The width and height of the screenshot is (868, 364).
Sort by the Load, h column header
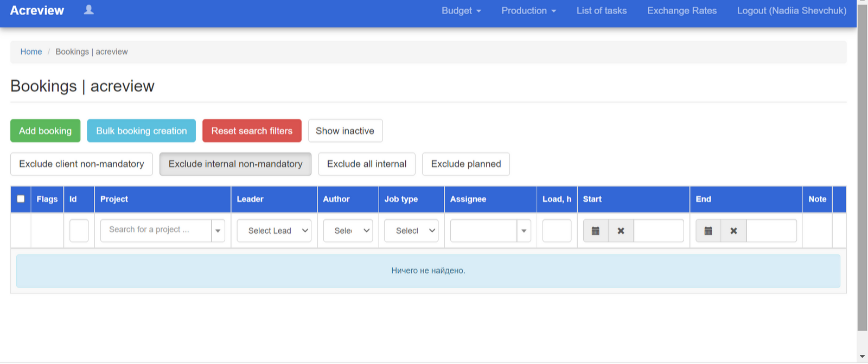557,199
